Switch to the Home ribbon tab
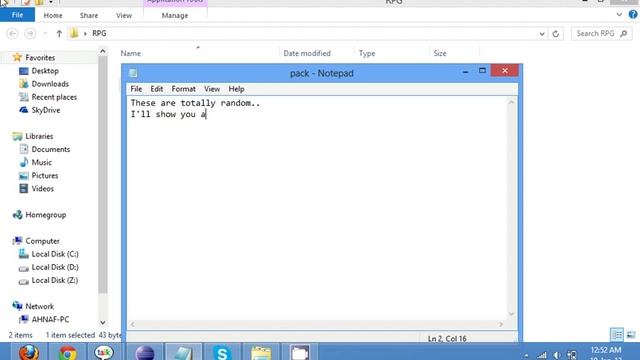The image size is (640, 360). (53, 16)
